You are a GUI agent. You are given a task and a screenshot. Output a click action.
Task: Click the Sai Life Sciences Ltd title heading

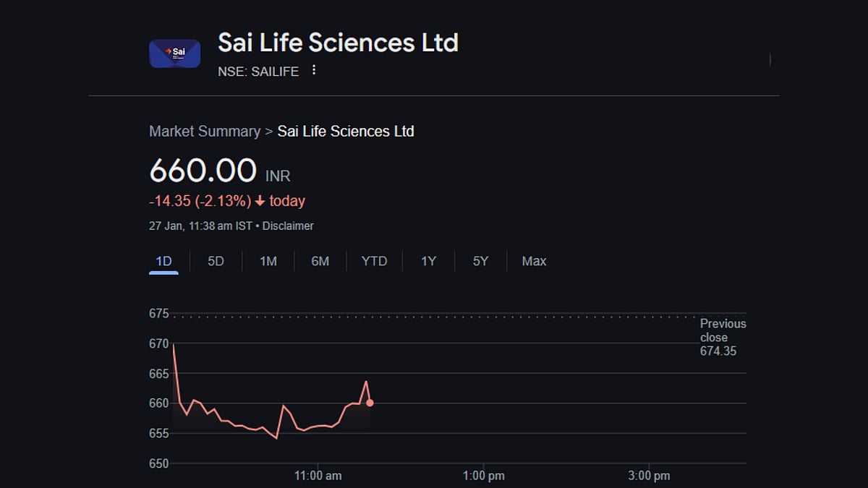tap(338, 43)
